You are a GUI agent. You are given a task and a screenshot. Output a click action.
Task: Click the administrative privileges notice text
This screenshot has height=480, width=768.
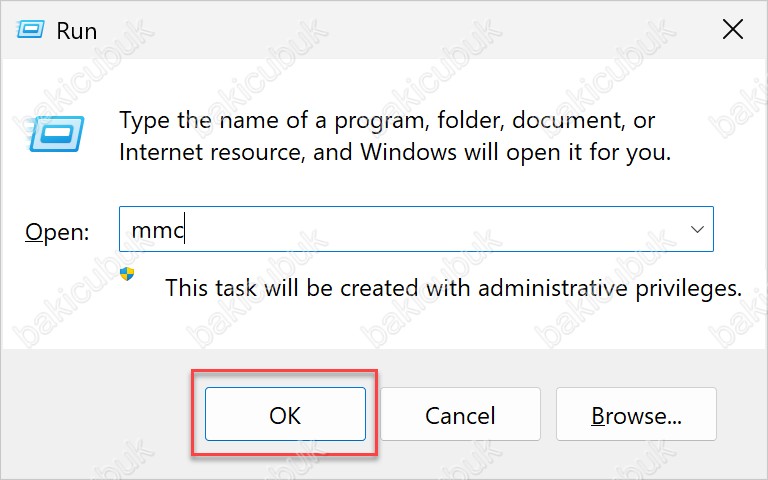click(454, 288)
